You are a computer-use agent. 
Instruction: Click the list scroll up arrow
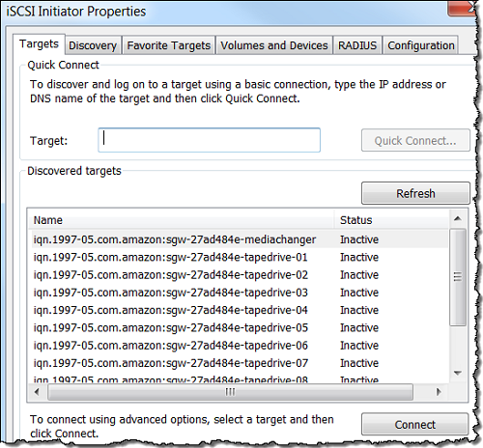[458, 219]
